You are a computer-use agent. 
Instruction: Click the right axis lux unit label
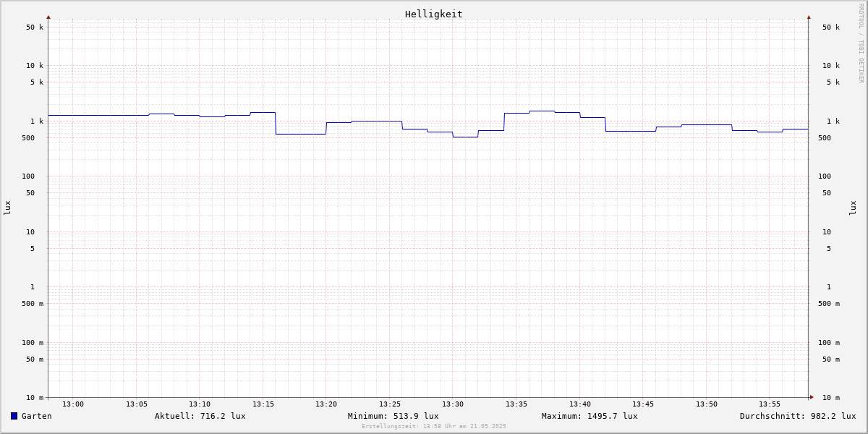click(x=853, y=208)
